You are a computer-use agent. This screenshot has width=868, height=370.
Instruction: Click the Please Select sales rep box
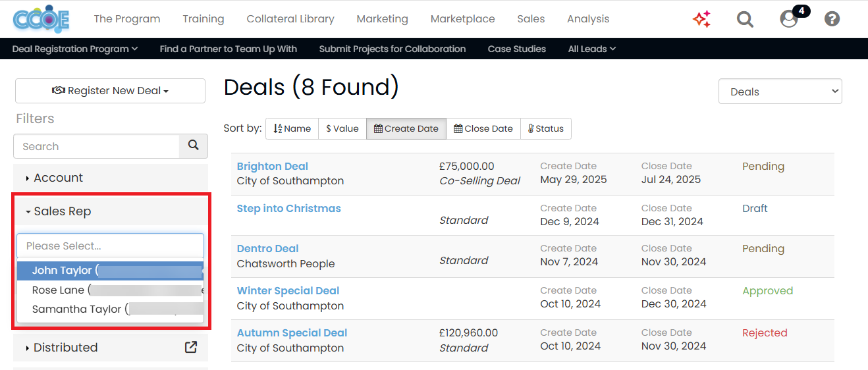[111, 246]
